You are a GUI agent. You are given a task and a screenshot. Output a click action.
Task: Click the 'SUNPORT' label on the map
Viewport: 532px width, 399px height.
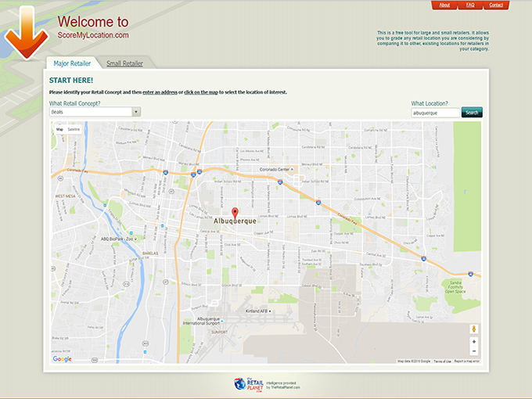(x=219, y=332)
